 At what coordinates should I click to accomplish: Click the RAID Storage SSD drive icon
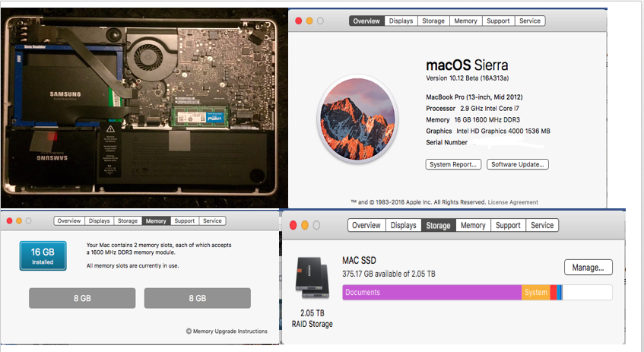pos(312,277)
